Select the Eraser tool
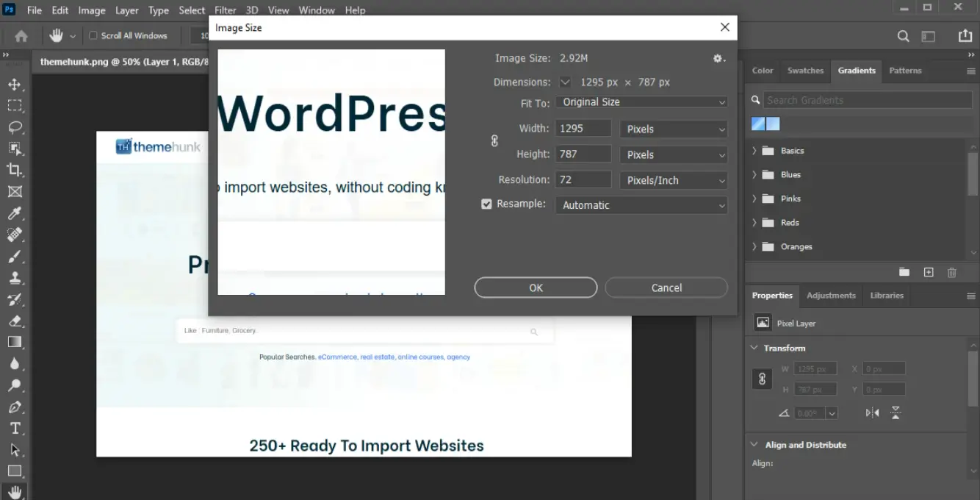The image size is (980, 500). (15, 321)
